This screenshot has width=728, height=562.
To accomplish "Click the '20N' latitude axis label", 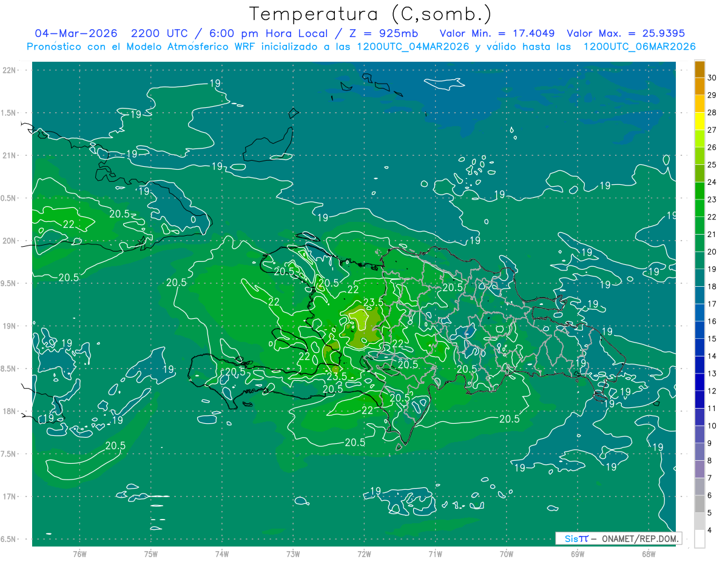I will (10, 241).
